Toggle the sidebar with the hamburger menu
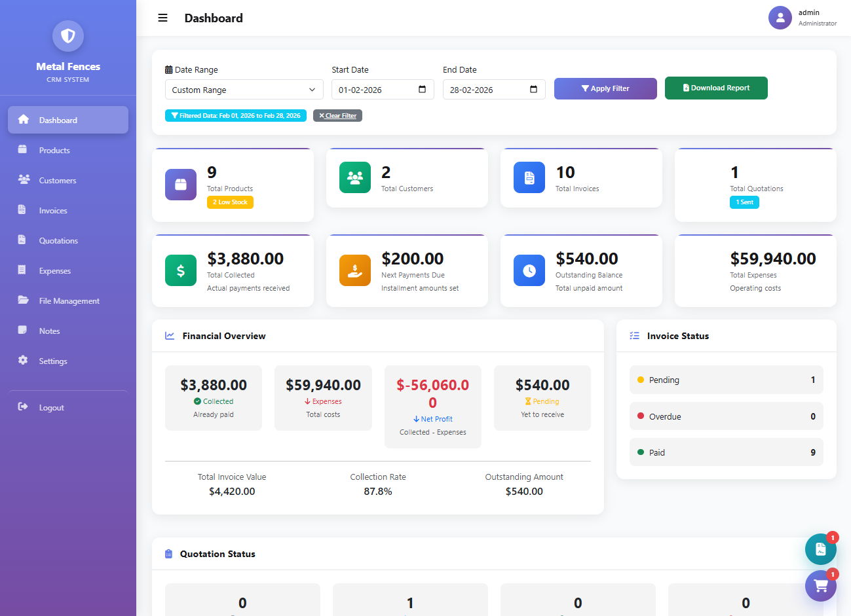Image resolution: width=851 pixels, height=616 pixels. (x=162, y=18)
